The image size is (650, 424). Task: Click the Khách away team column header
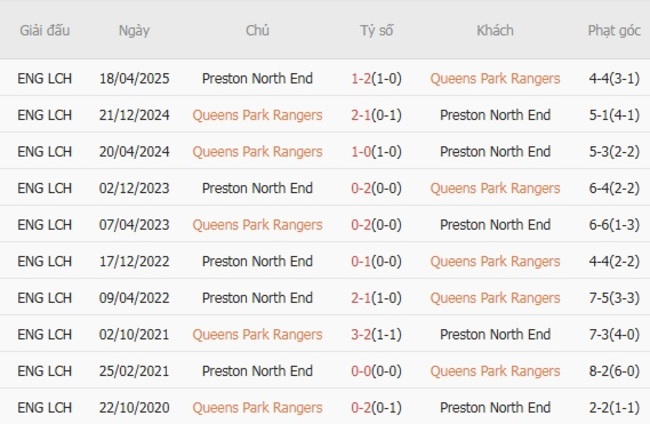click(x=495, y=30)
